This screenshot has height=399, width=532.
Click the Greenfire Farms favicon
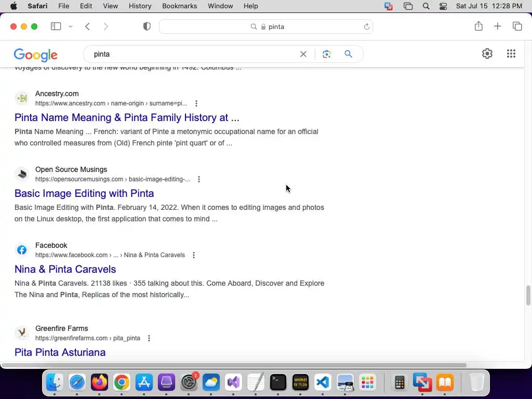(x=22, y=333)
